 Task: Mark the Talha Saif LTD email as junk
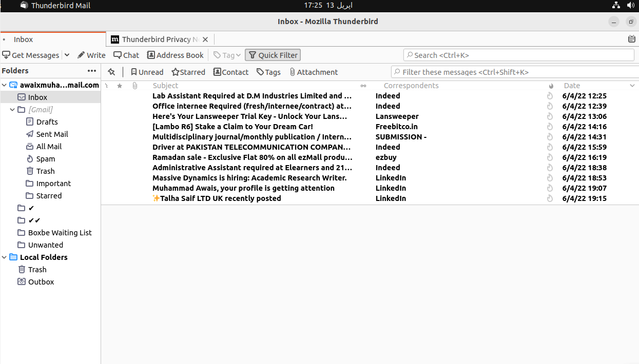coord(550,198)
